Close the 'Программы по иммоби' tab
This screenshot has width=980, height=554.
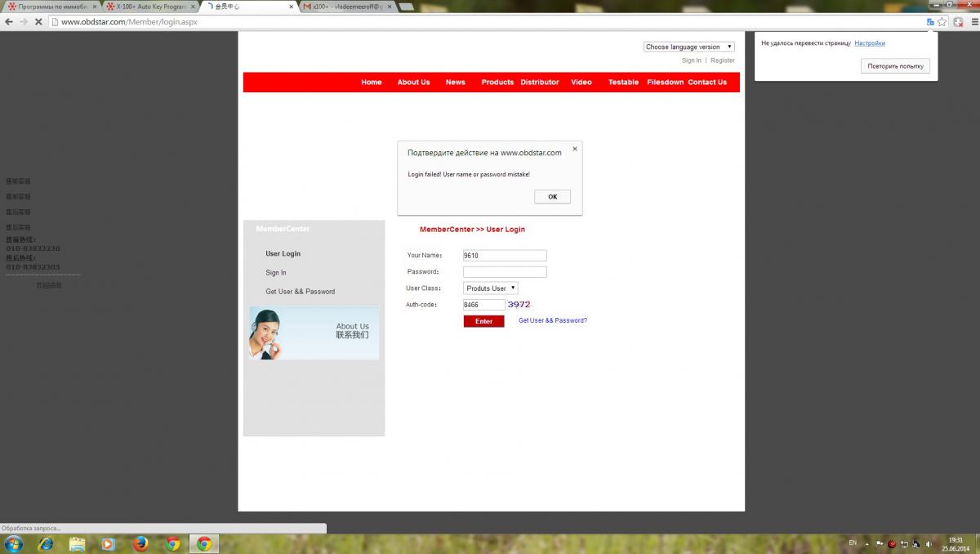[94, 7]
